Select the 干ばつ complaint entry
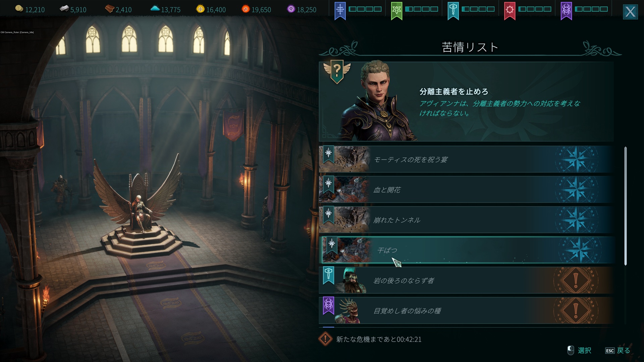644x362 pixels. click(468, 250)
